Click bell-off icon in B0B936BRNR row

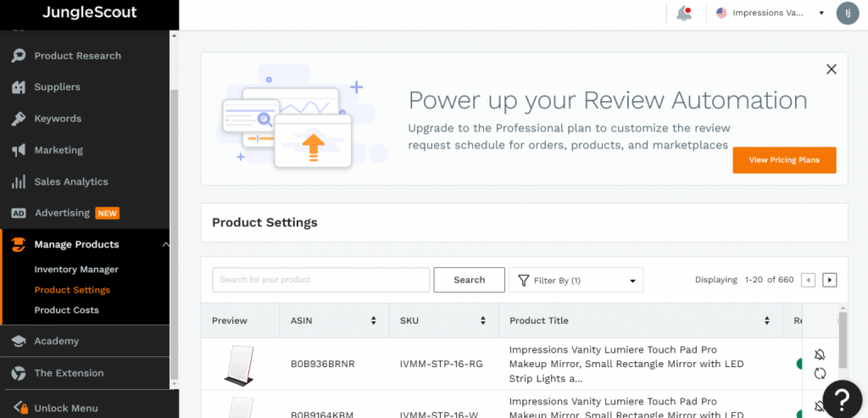(820, 355)
